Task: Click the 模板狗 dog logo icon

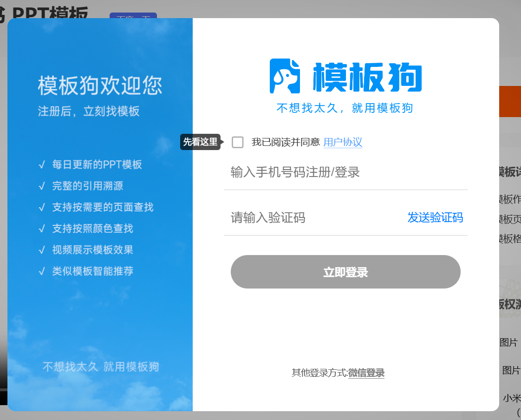Action: tap(285, 76)
